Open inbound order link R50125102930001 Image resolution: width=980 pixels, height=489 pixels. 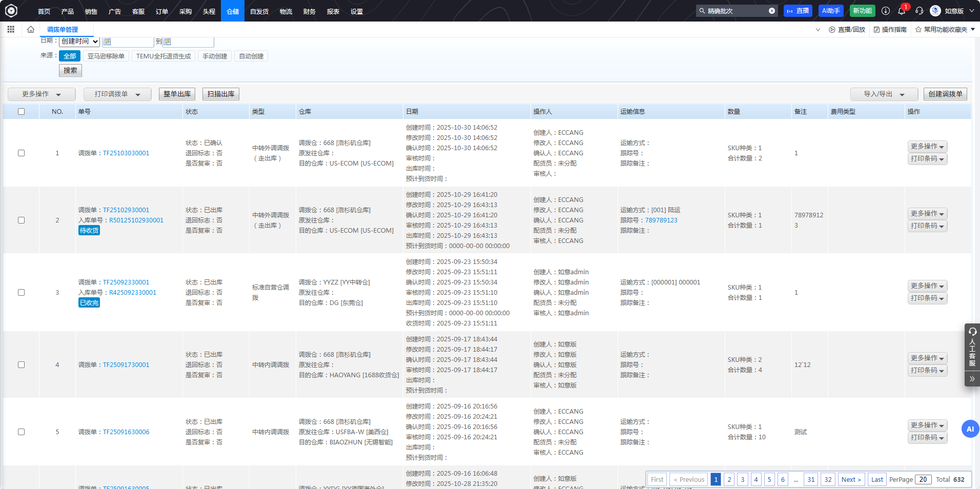[136, 220]
